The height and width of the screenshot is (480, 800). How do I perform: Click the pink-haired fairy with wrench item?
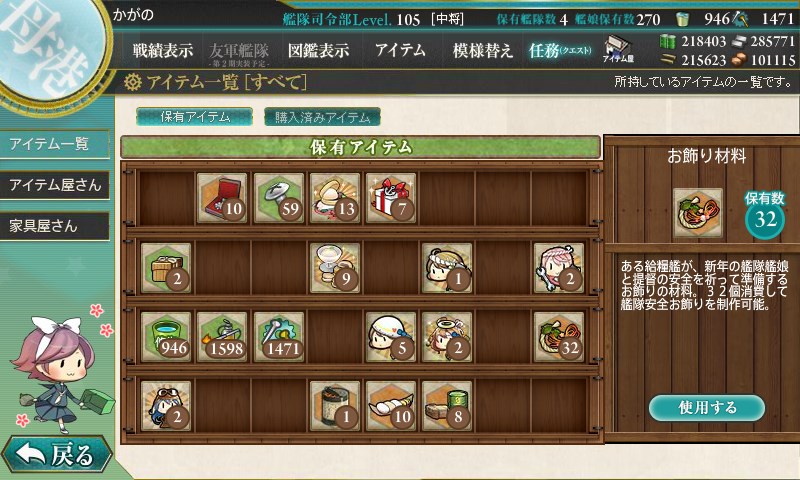559,268
